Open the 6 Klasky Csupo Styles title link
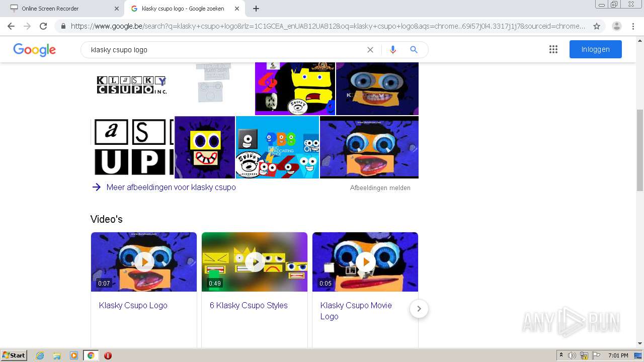The height and width of the screenshot is (362, 644). pyautogui.click(x=249, y=305)
